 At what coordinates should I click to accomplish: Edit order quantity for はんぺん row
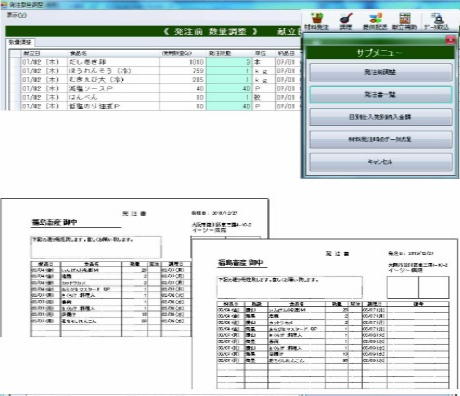[229, 97]
